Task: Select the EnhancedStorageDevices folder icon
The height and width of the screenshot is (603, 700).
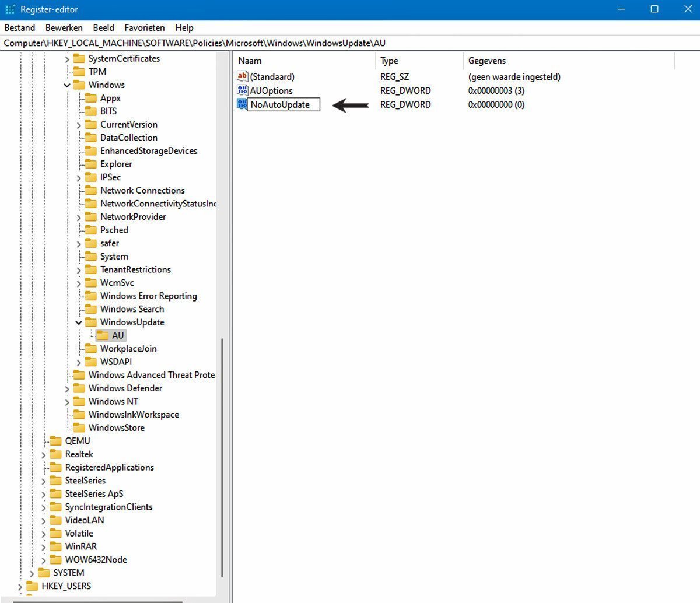Action: click(x=90, y=151)
